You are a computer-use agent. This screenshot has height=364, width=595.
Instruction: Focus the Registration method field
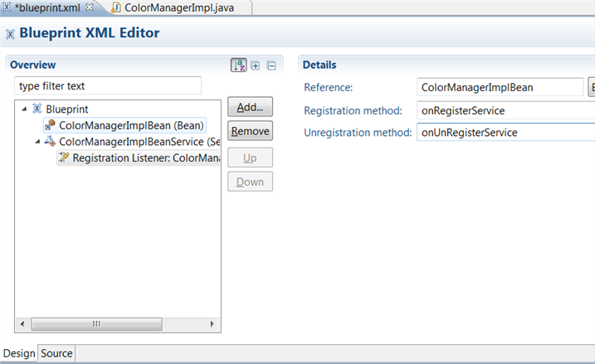505,109
